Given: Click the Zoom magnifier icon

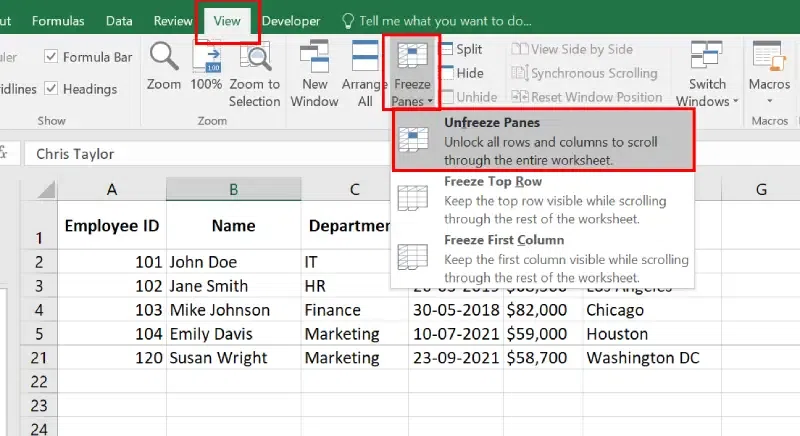Looking at the screenshot, I should [163, 58].
